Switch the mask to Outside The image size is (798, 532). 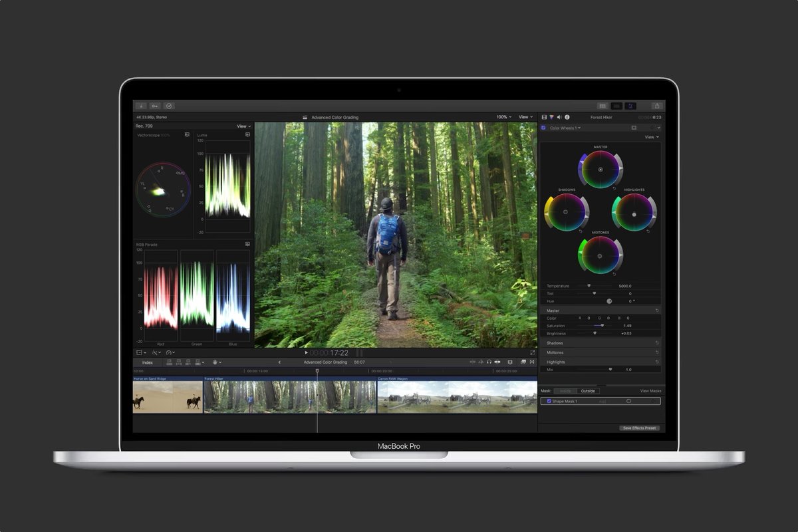(587, 390)
